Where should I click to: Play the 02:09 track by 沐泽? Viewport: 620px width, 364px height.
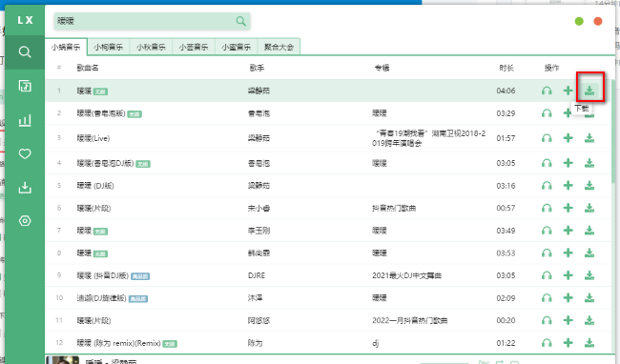tap(547, 298)
